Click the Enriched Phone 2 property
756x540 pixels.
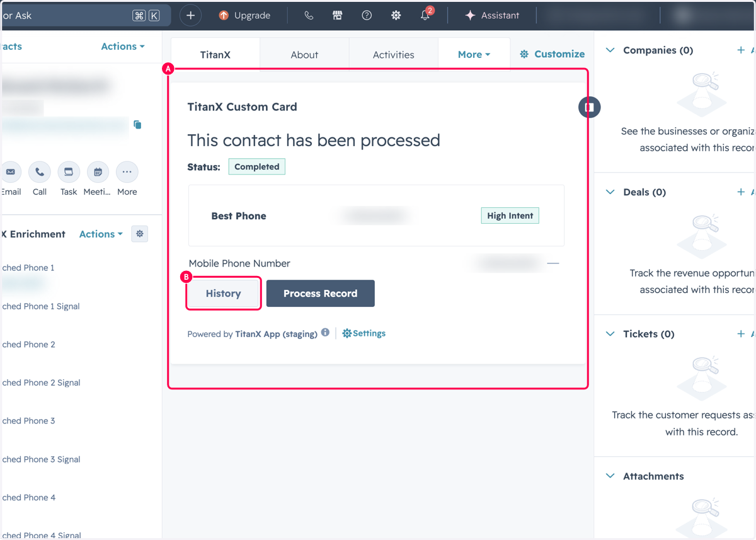pyautogui.click(x=28, y=345)
